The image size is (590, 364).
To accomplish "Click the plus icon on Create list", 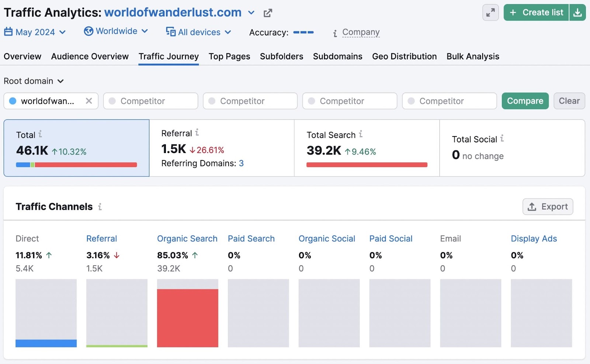I will click(x=513, y=13).
